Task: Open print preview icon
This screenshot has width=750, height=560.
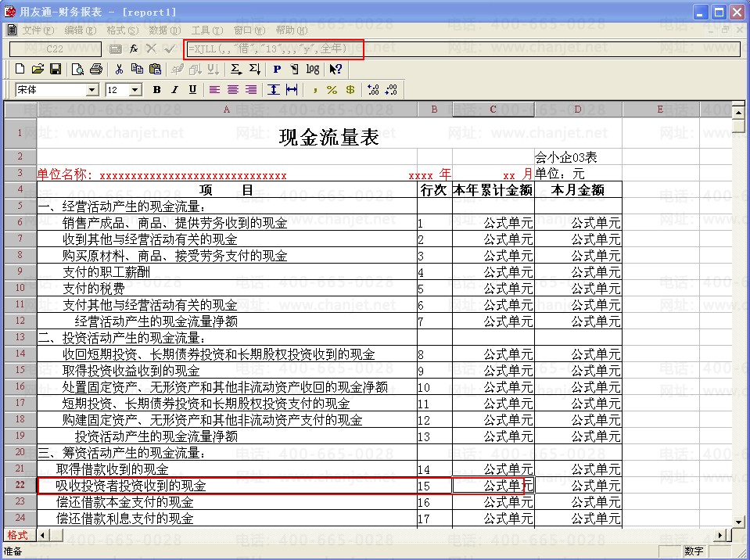Action: click(77, 70)
